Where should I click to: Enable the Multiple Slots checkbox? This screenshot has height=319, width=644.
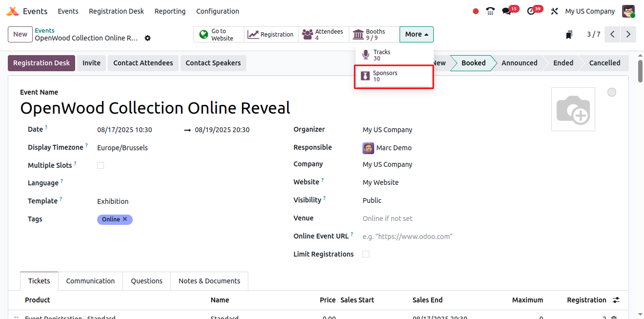pyautogui.click(x=101, y=165)
